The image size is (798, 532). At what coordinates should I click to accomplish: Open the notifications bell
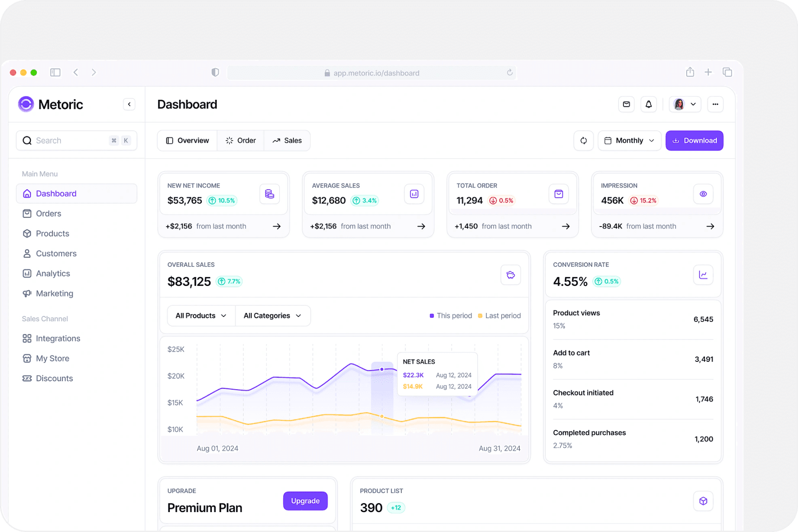coord(649,104)
